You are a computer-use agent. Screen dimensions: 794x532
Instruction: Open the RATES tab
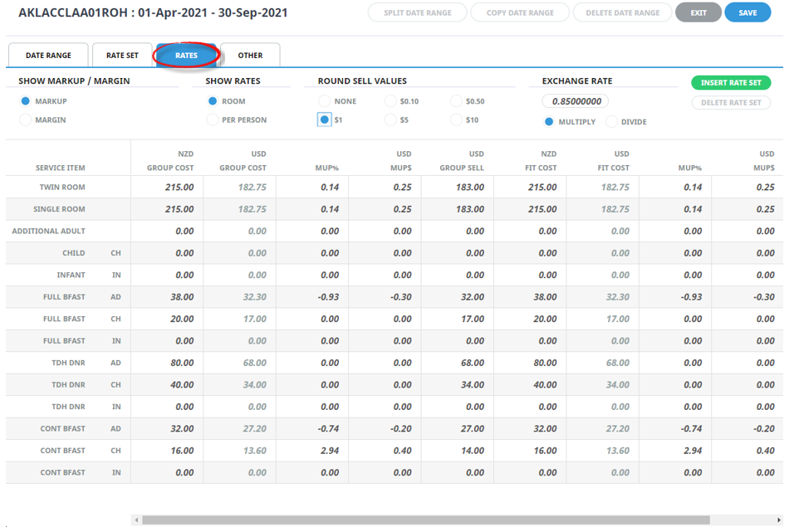tap(186, 55)
